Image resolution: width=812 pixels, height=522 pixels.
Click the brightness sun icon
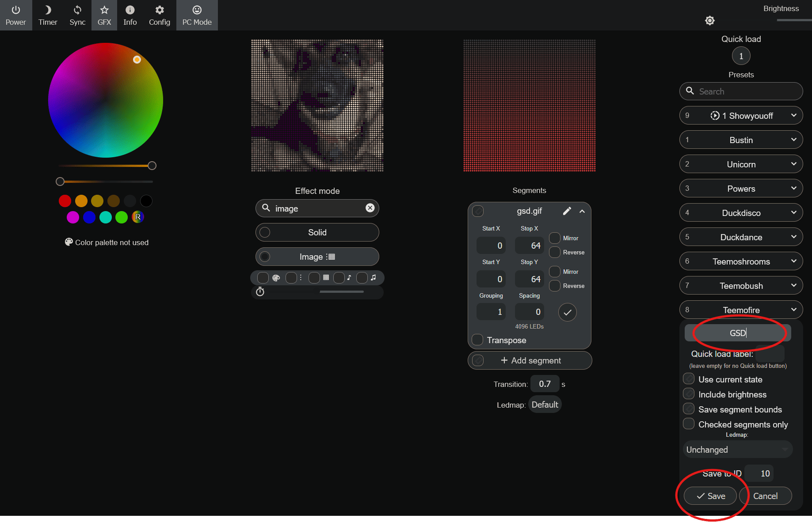(x=709, y=20)
